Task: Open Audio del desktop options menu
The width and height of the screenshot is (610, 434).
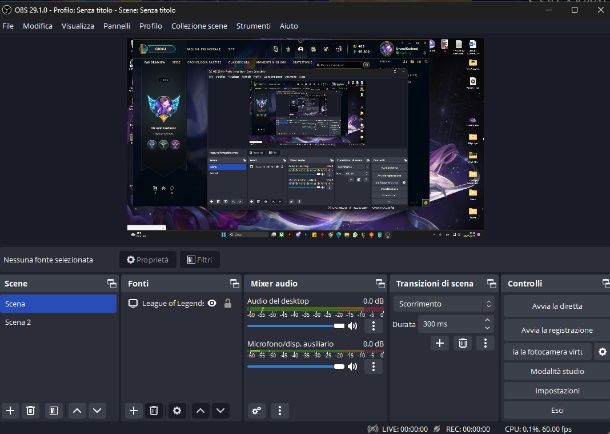Action: [x=373, y=326]
